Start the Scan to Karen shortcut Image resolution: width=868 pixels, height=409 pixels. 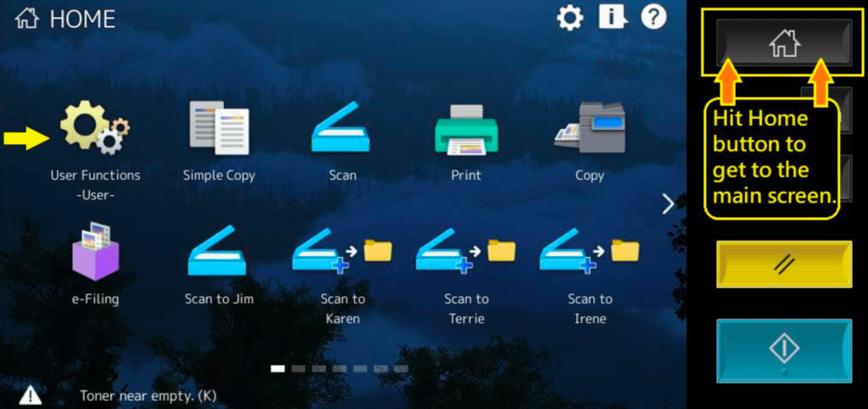(342, 250)
